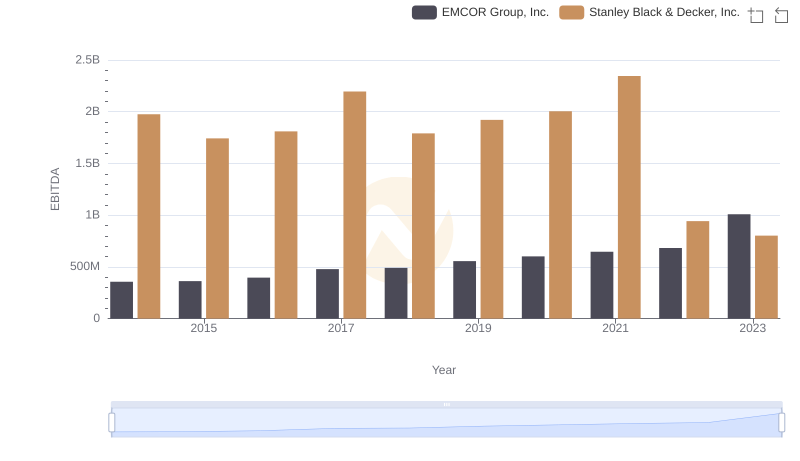Click the 1.5B y-axis label

coord(87,163)
